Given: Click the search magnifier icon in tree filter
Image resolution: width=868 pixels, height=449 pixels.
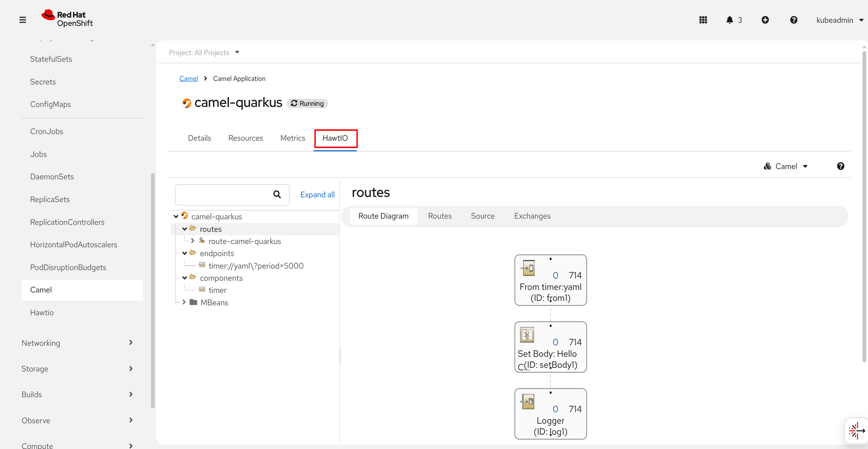Looking at the screenshot, I should click(x=277, y=194).
